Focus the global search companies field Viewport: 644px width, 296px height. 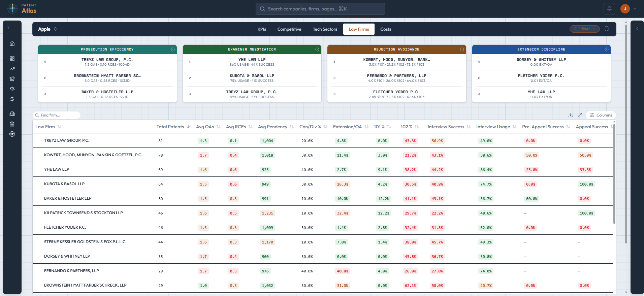click(320, 9)
